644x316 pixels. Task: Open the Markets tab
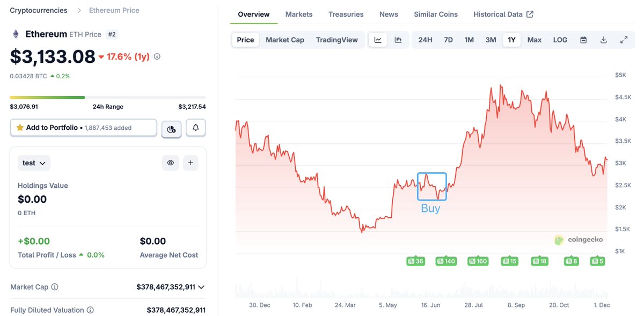[x=299, y=14]
